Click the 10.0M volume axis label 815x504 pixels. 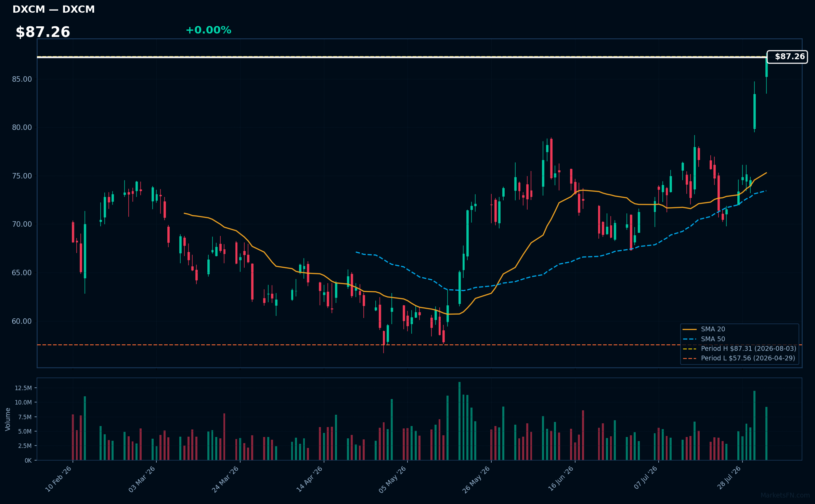[23, 402]
